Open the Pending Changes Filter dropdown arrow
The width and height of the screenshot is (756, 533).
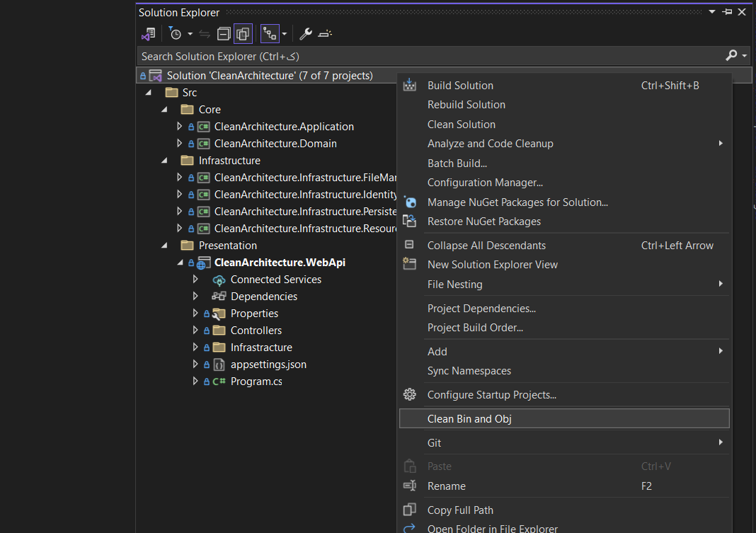[x=190, y=34]
